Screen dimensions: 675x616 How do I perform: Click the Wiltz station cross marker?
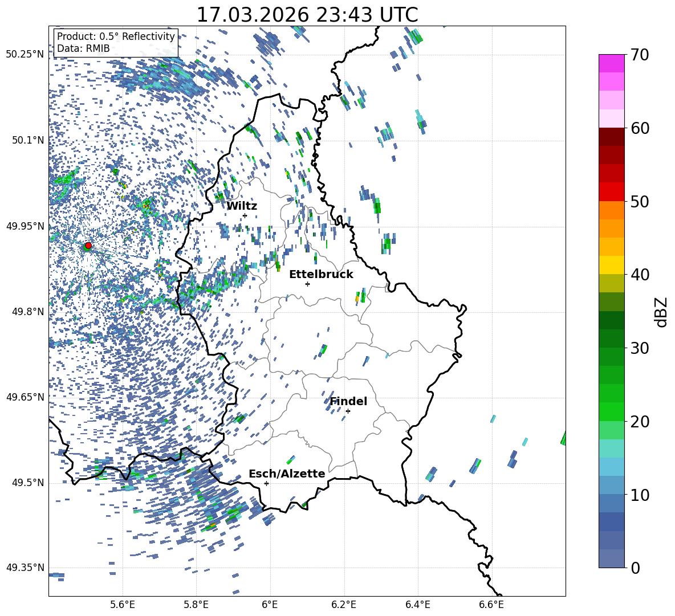(x=245, y=215)
